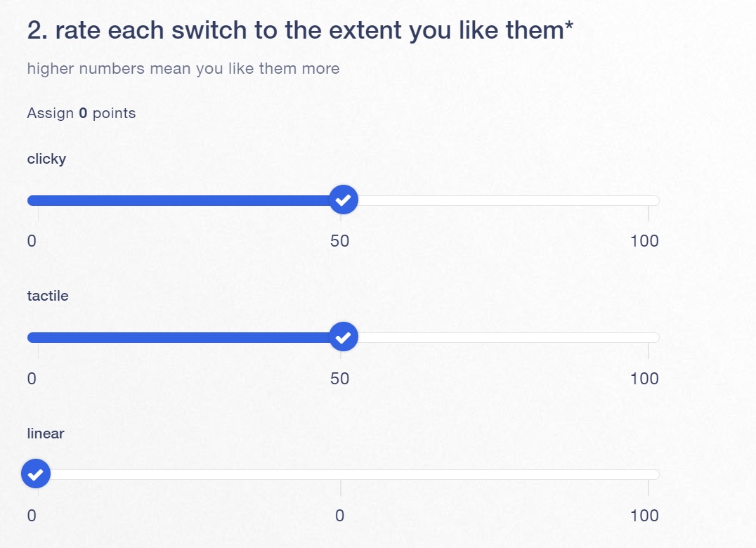Image resolution: width=756 pixels, height=548 pixels.
Task: Click the "higher numbers mean" description text
Action: (183, 69)
